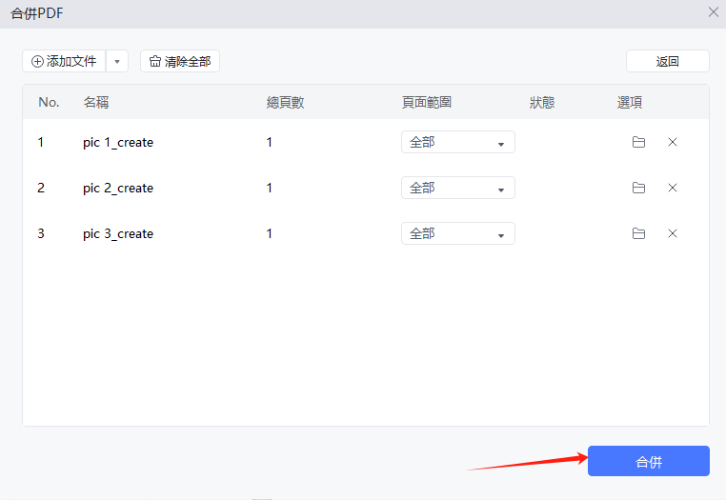Close the 合併PDF dialog window
This screenshot has height=500, width=726.
(x=713, y=12)
